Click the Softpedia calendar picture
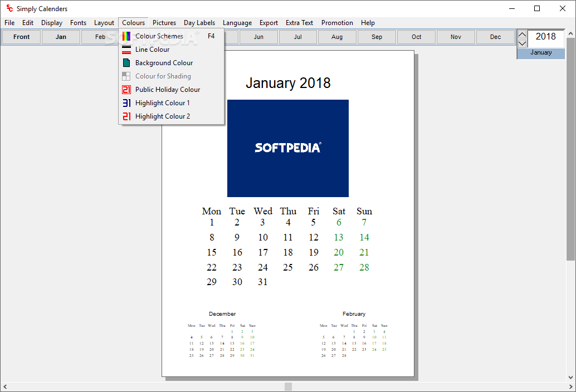576x392 pixels. (288, 148)
